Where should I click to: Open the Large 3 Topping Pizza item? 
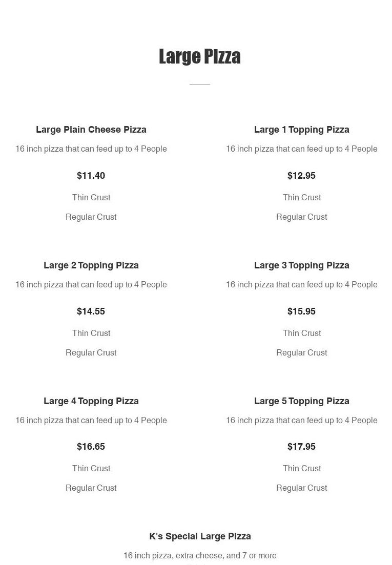301,265
